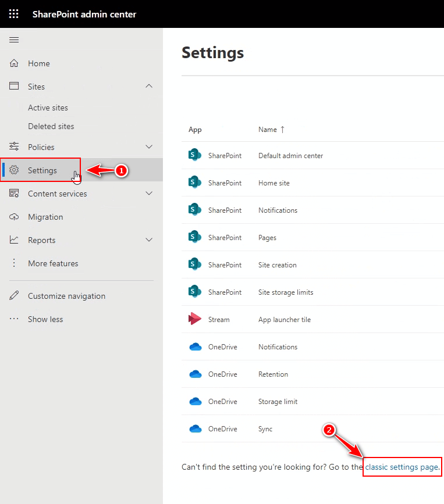Click SharePoint icon in Pages row
The image size is (444, 504).
point(195,237)
